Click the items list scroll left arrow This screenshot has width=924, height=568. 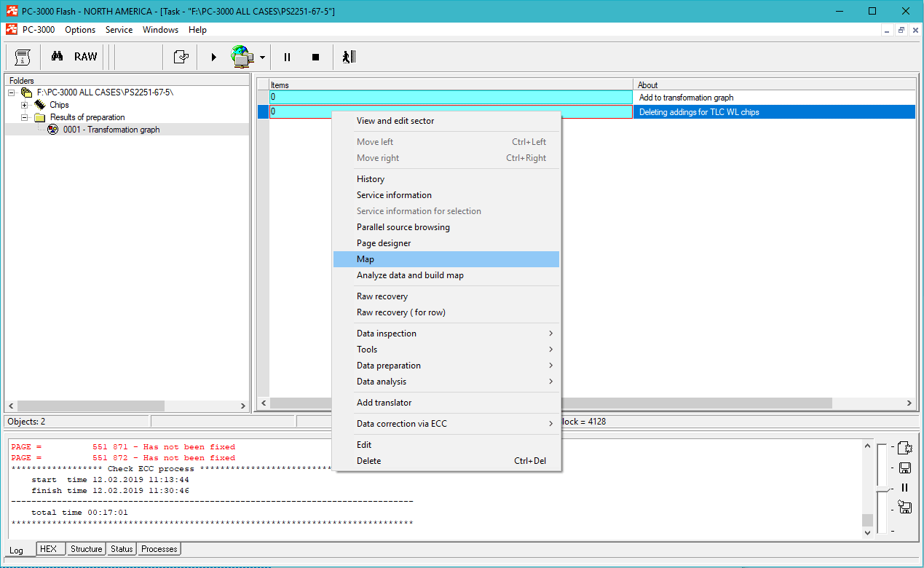tap(264, 403)
